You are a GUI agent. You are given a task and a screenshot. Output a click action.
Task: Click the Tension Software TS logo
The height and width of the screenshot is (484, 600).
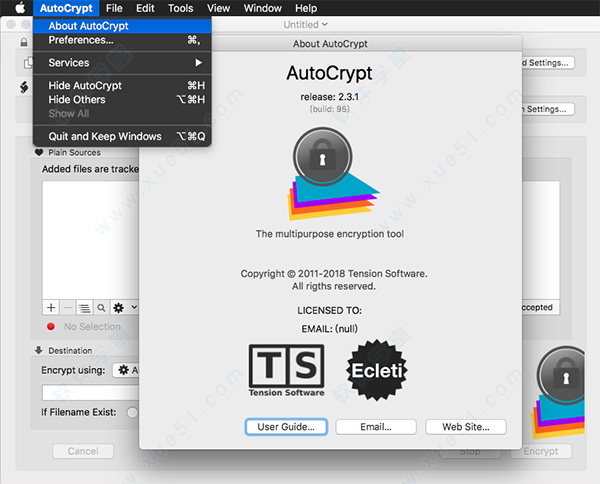286,370
